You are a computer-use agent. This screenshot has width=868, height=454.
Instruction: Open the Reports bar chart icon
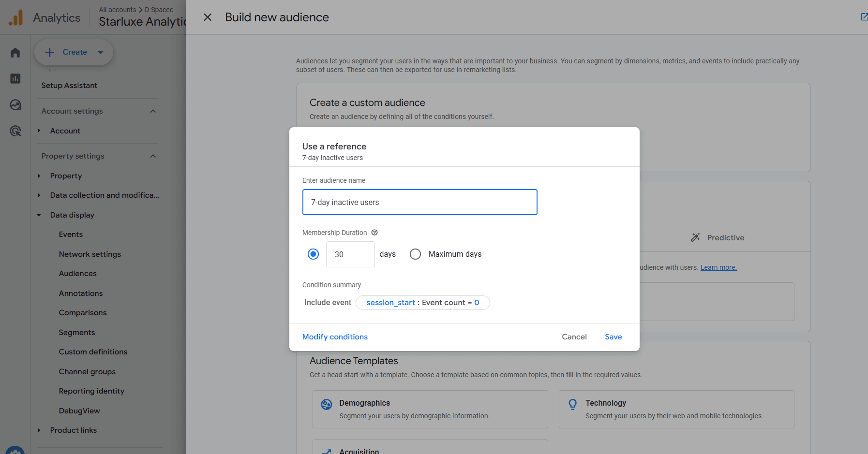click(15, 78)
